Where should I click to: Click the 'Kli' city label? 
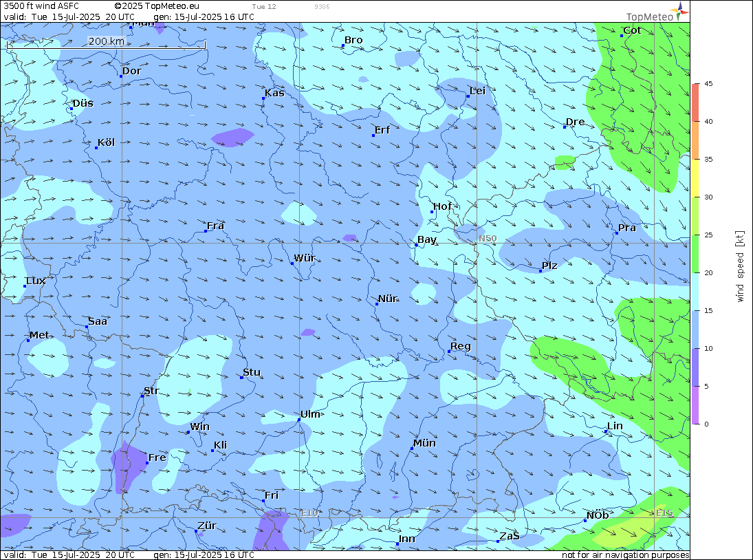[x=221, y=445]
